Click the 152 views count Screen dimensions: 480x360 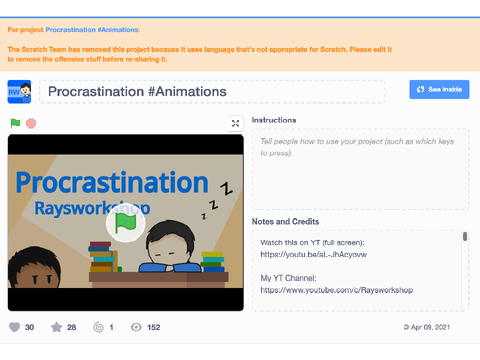(x=154, y=327)
